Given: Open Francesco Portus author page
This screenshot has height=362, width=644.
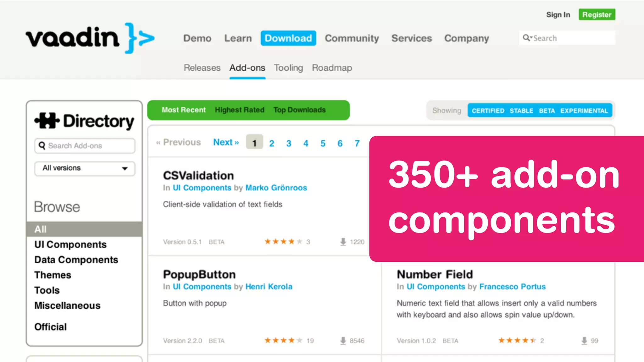Looking at the screenshot, I should [513, 287].
